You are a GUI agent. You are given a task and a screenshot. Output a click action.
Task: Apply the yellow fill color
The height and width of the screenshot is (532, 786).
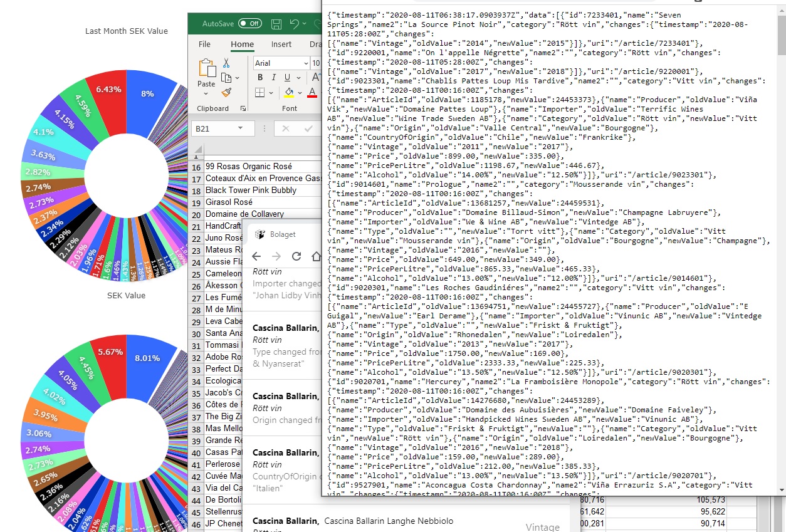[x=289, y=93]
